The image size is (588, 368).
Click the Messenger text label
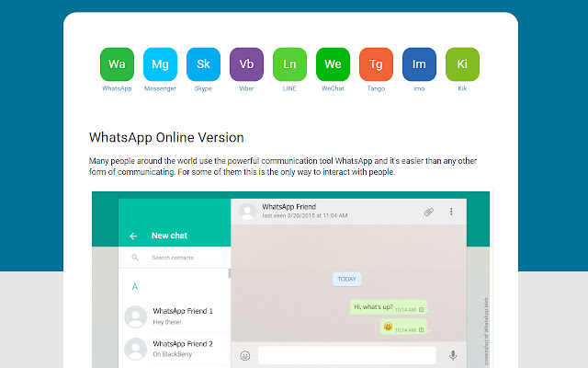160,88
